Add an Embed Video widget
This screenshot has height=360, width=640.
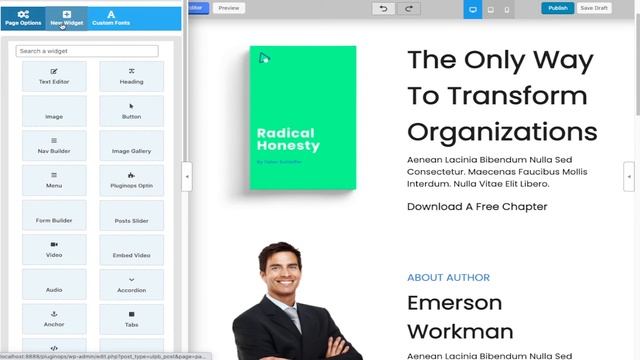(131, 250)
